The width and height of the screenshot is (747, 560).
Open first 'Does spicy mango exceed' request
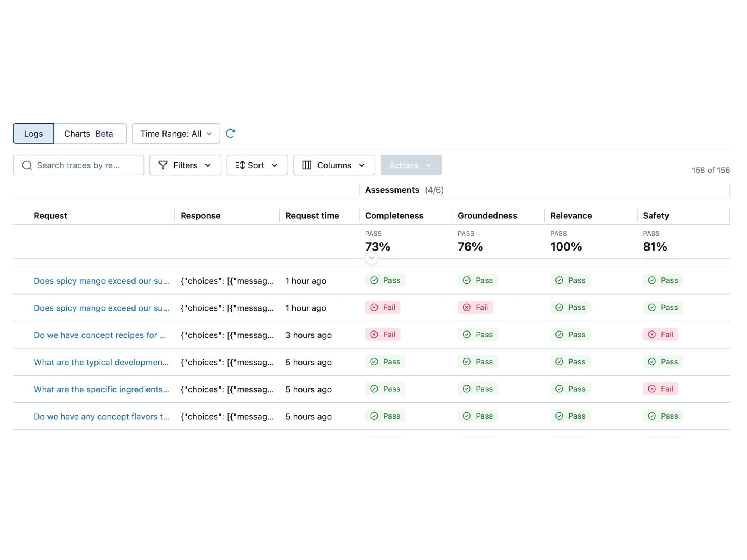pos(102,281)
